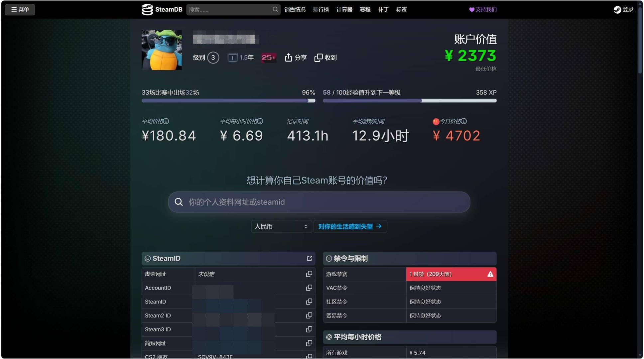Screen dimensions: 644x359
Task: Click the info icon beside 今日价格
Action: 464,121
